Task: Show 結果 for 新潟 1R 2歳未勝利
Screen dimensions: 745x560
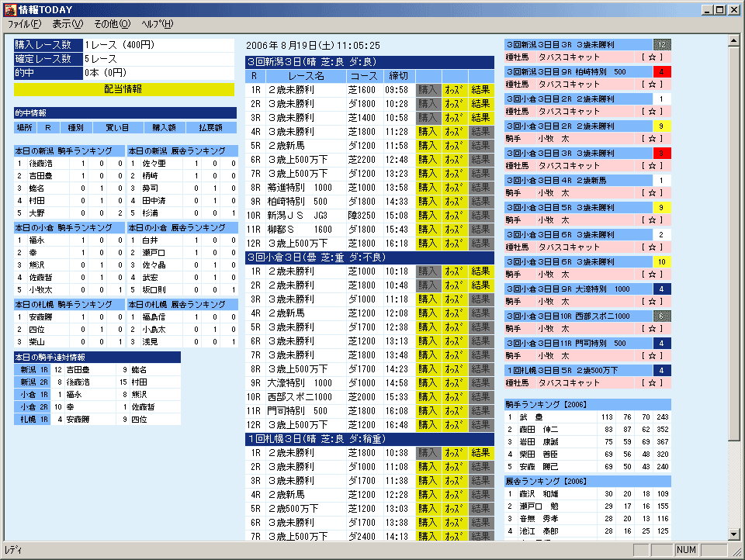Action: [480, 90]
